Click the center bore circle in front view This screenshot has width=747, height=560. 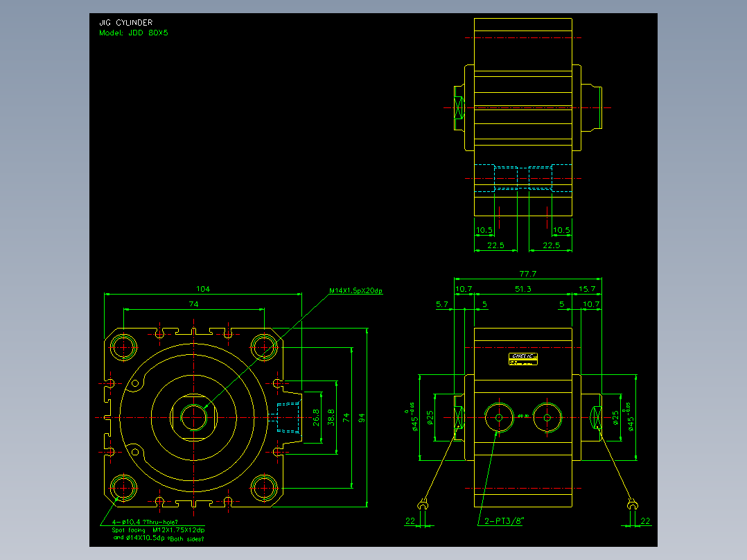(194, 417)
